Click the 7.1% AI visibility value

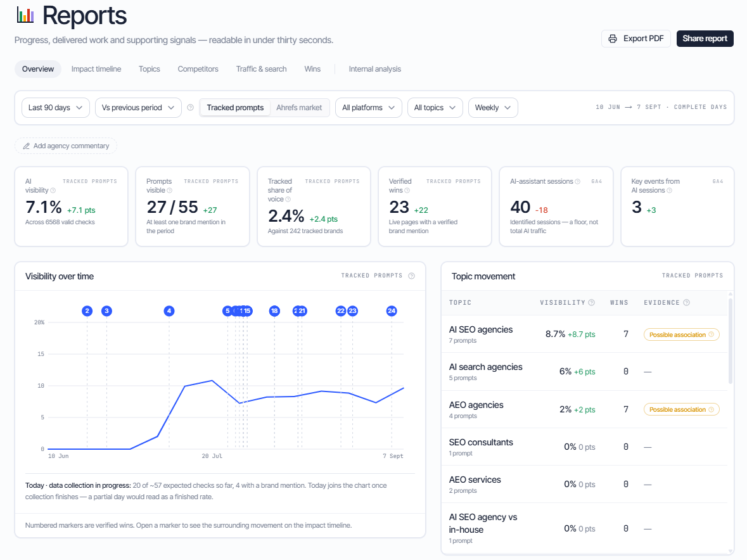43,207
